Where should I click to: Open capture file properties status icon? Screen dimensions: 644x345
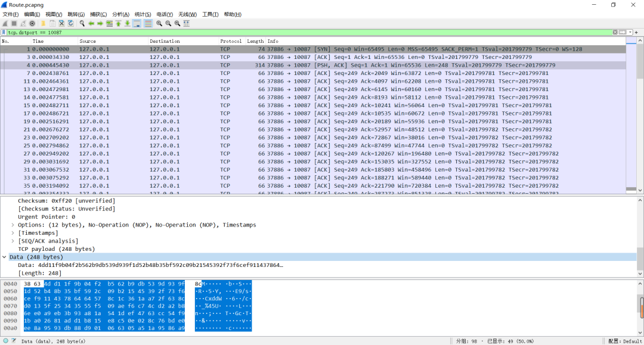14,341
